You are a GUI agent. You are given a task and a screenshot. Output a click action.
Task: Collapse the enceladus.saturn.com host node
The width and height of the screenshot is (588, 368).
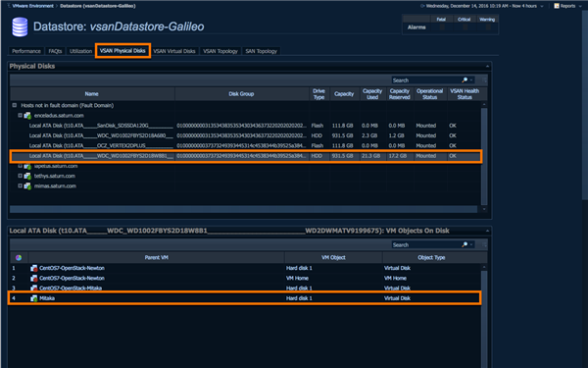point(21,115)
